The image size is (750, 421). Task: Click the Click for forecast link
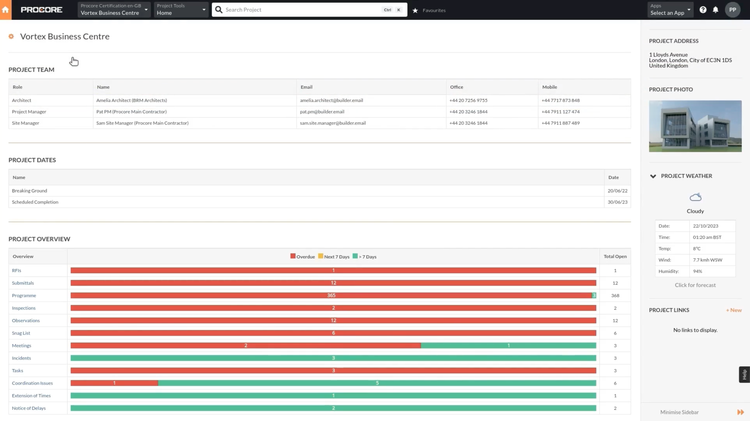(695, 285)
